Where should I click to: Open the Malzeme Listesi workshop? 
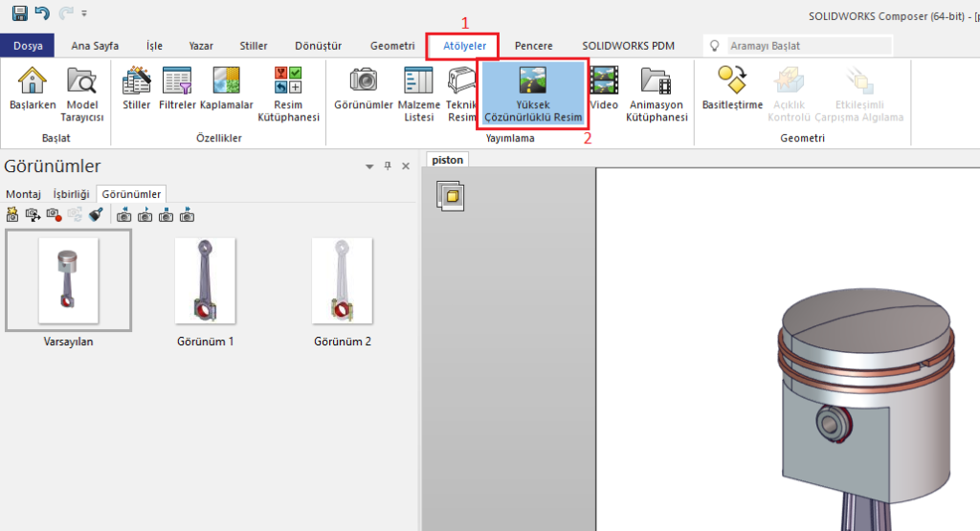[418, 96]
